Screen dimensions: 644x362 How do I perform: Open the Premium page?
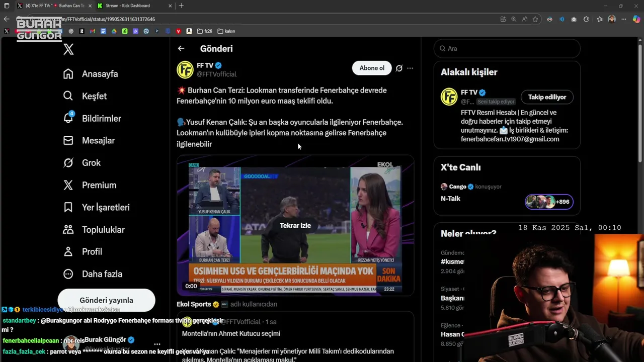pos(90,185)
